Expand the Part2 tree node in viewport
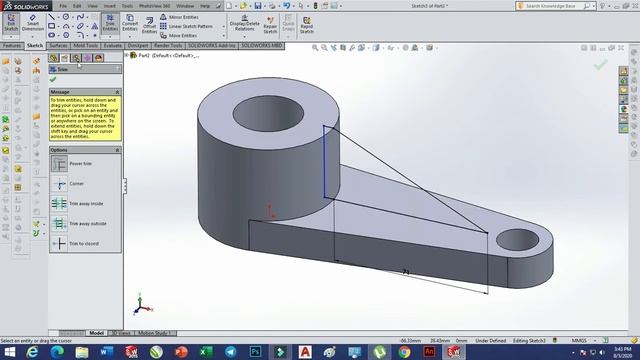The image size is (640, 360). [127, 55]
